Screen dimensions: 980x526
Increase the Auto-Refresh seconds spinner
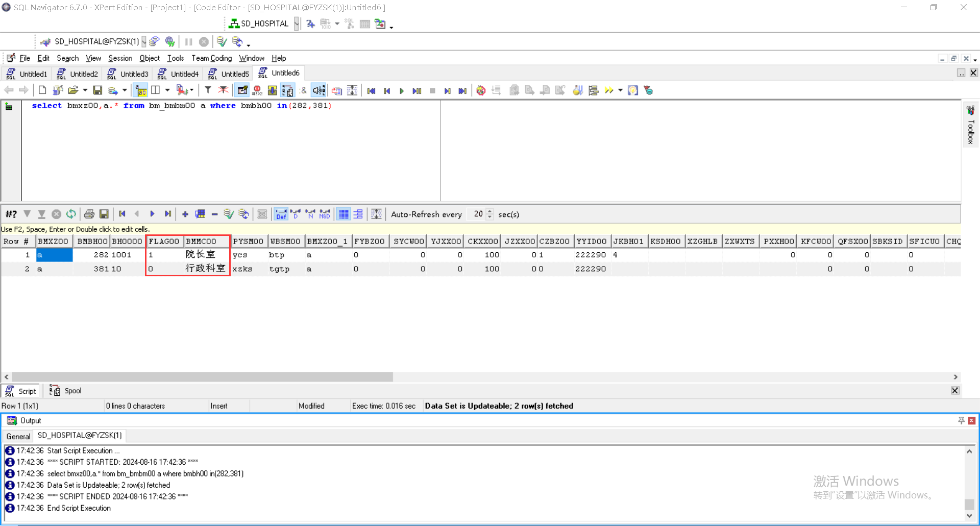point(490,211)
